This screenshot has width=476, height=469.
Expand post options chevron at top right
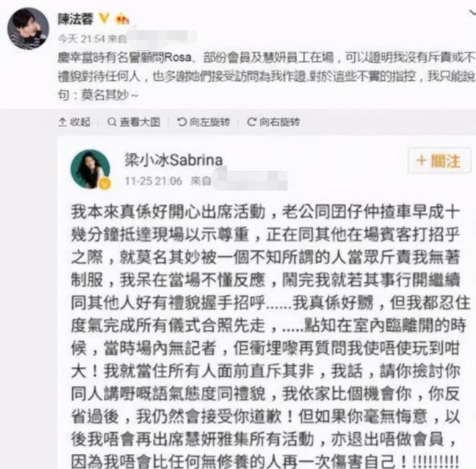(472, 13)
